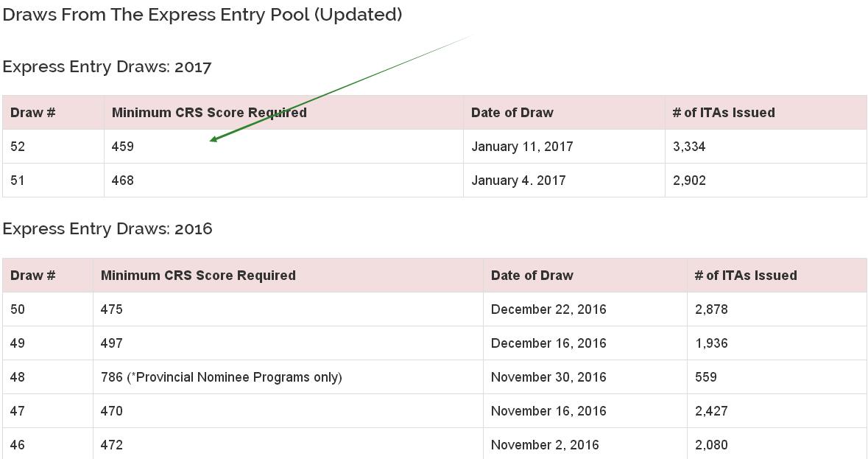
Task: Select the 'Express Entry Draws: 2017' heading
Action: click(107, 68)
